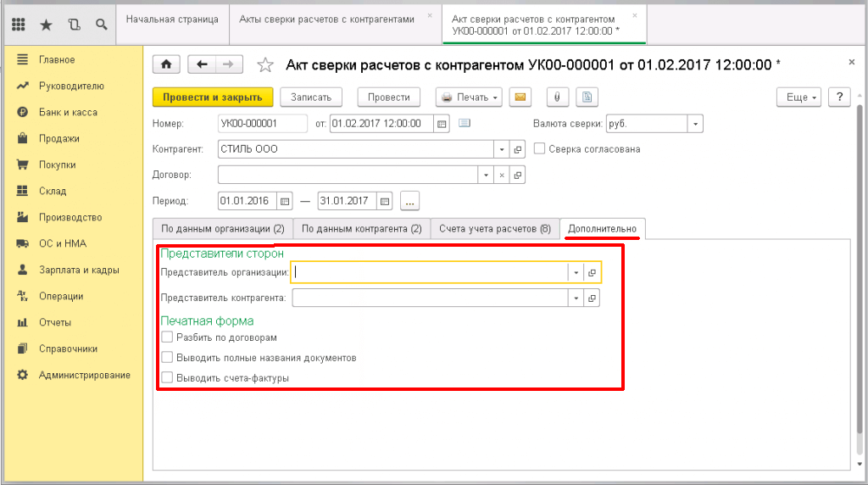Send act by email envelope icon
The width and height of the screenshot is (868, 485).
tap(520, 97)
